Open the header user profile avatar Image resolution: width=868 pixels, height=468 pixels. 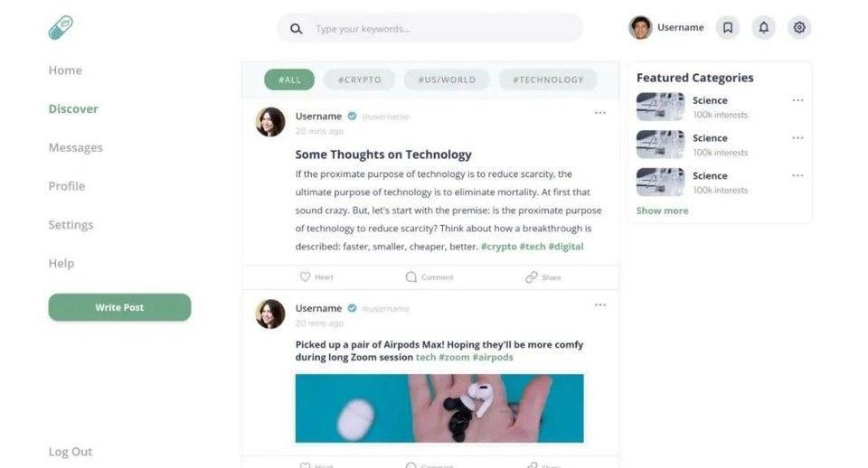(x=640, y=28)
